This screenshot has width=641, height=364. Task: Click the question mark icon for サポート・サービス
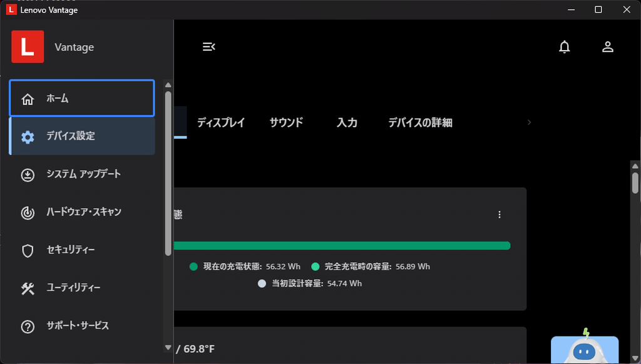(x=28, y=326)
